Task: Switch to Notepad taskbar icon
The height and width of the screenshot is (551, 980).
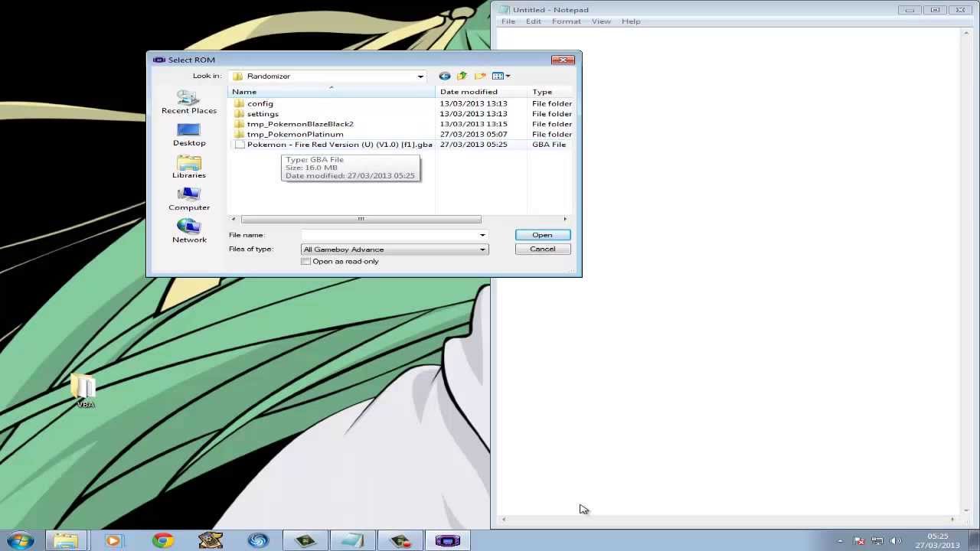Action: click(x=353, y=541)
